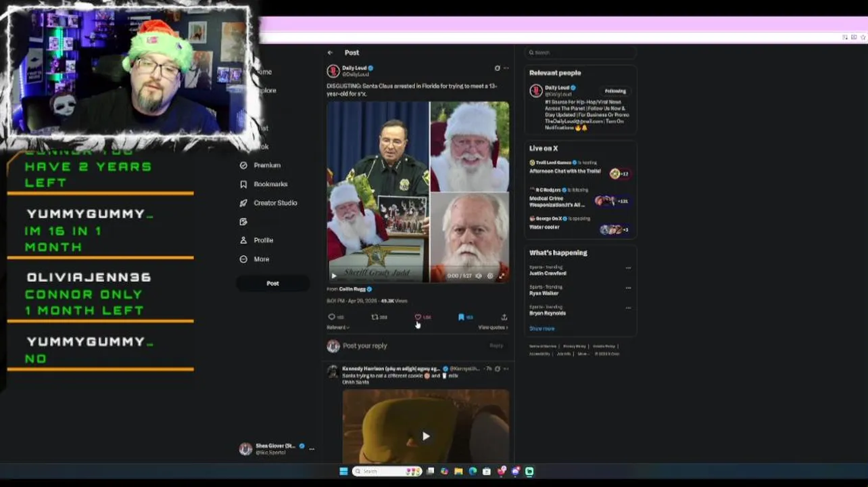
Task: Open video settings gear icon
Action: coord(490,276)
